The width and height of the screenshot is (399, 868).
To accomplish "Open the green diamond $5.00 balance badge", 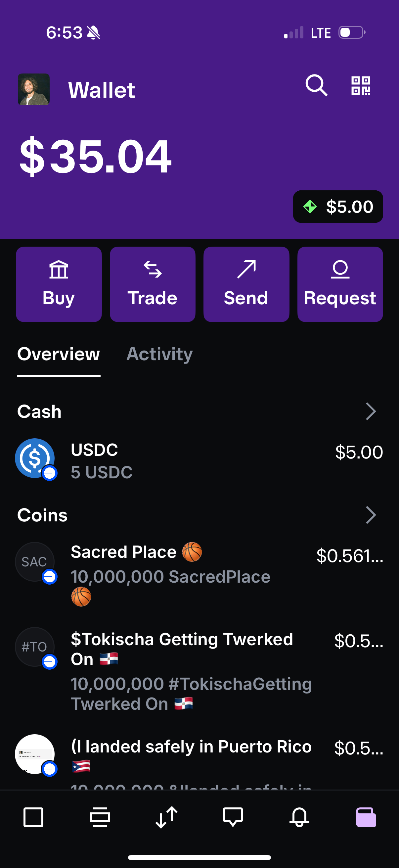I will [338, 207].
